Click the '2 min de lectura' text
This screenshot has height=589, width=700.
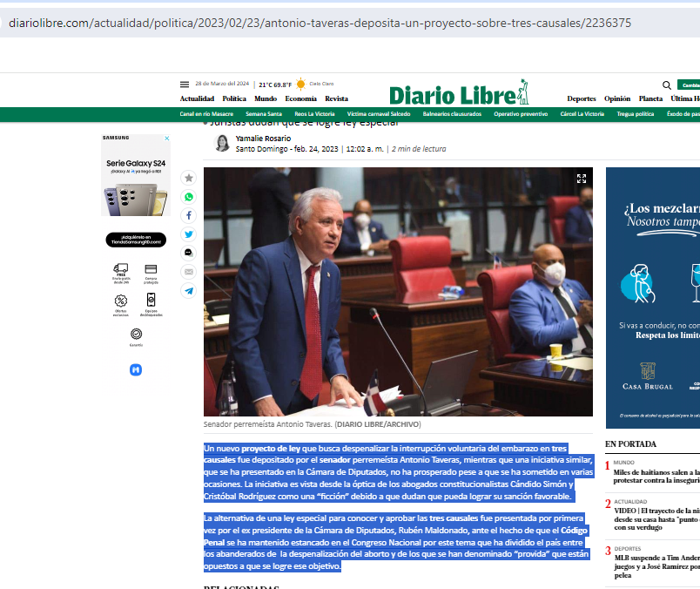pyautogui.click(x=419, y=149)
